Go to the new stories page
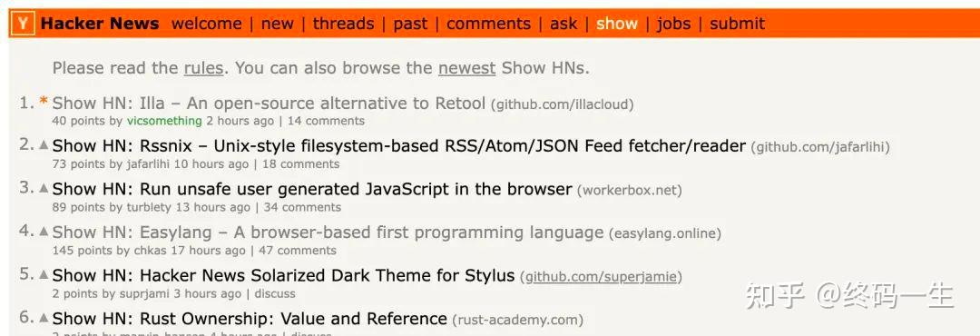This screenshot has width=980, height=336. (278, 24)
